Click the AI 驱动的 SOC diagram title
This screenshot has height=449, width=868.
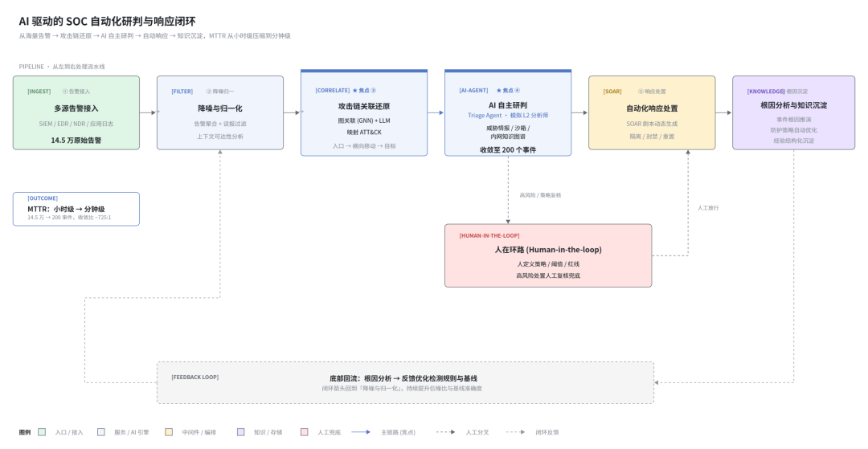coord(107,21)
